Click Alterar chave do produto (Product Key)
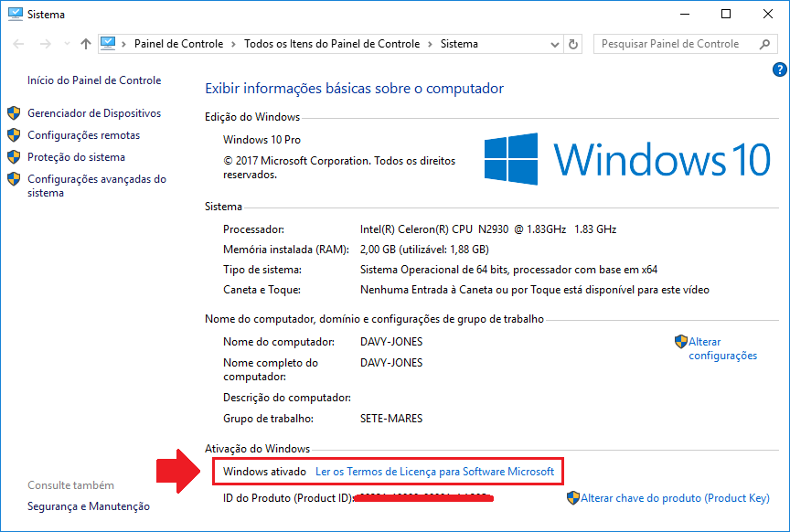 tap(675, 498)
